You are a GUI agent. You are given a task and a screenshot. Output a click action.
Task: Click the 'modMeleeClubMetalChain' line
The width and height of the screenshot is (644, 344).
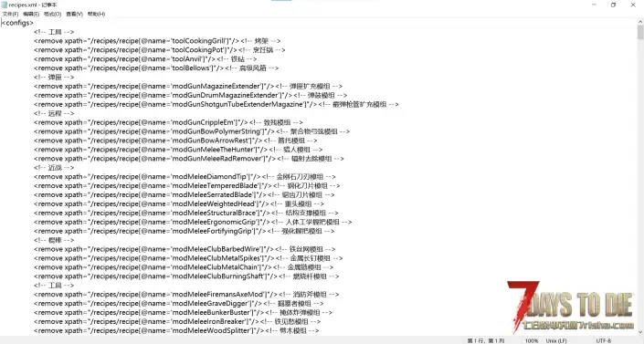[x=184, y=267]
